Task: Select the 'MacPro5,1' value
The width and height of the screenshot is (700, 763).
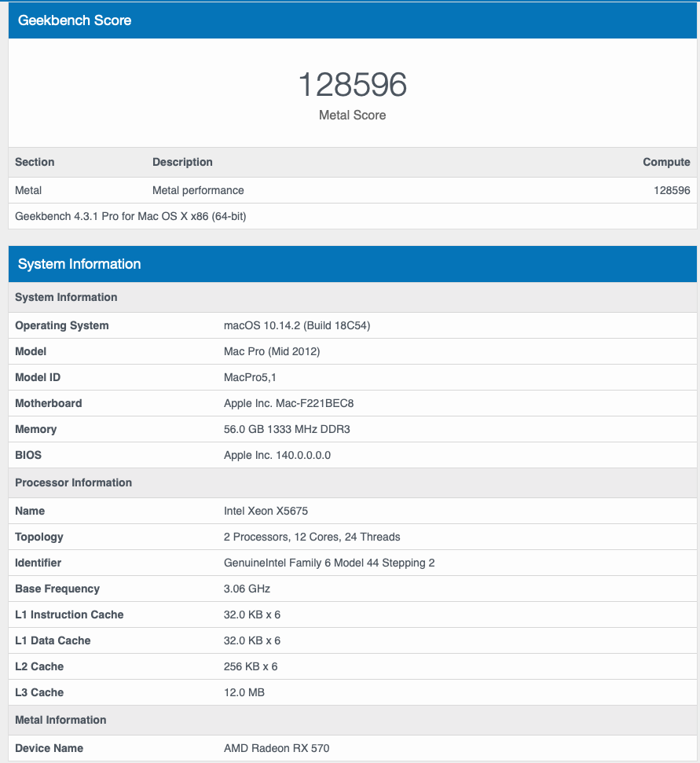Action: click(x=250, y=377)
